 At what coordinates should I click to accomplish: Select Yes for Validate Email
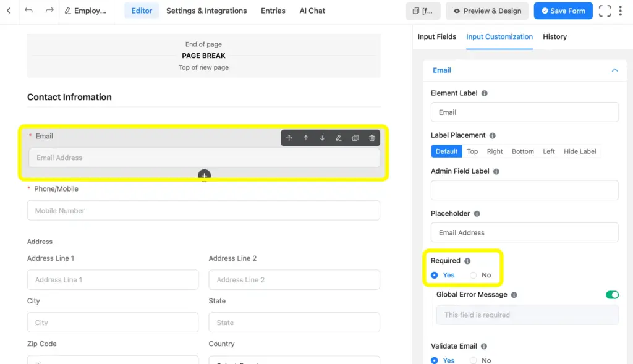(x=443, y=360)
